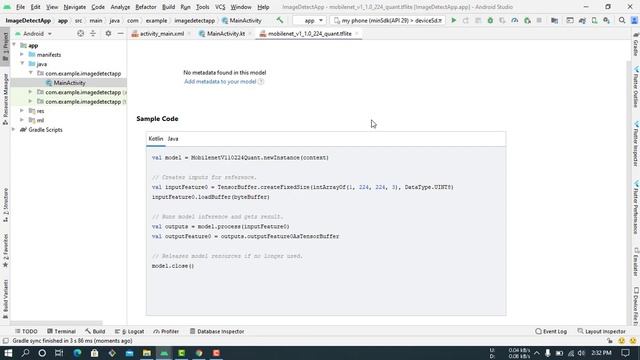
Task: Open File Explorer from taskbar
Action: (x=147, y=353)
